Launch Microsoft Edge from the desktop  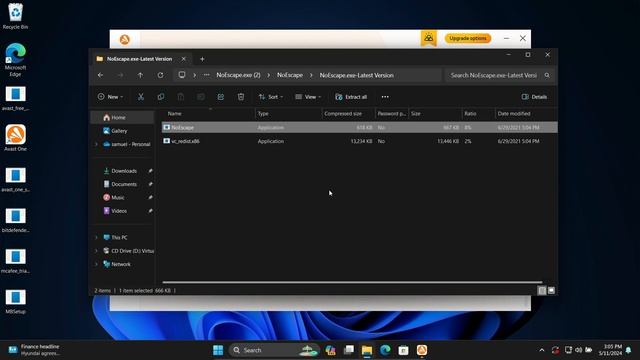[x=16, y=60]
